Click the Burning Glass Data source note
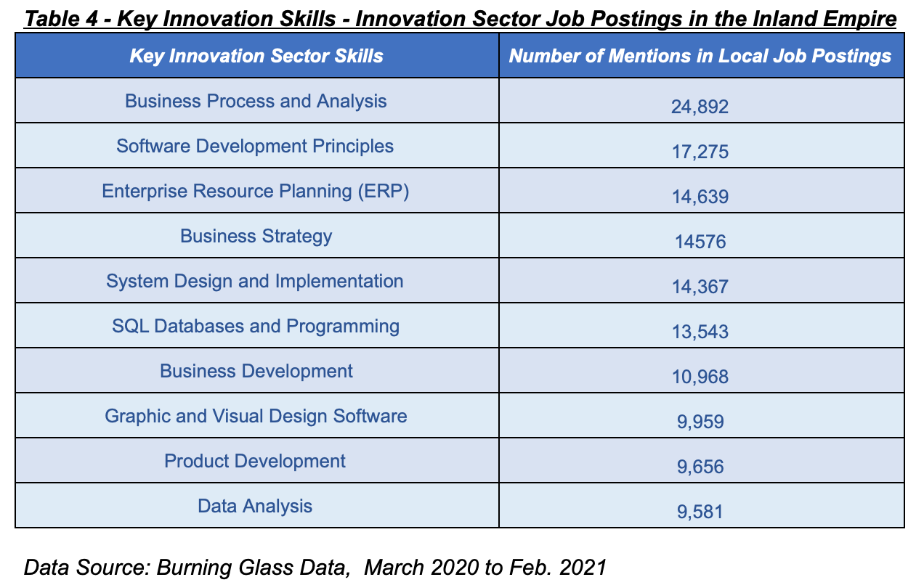This screenshot has height=585, width=924. coord(315,567)
